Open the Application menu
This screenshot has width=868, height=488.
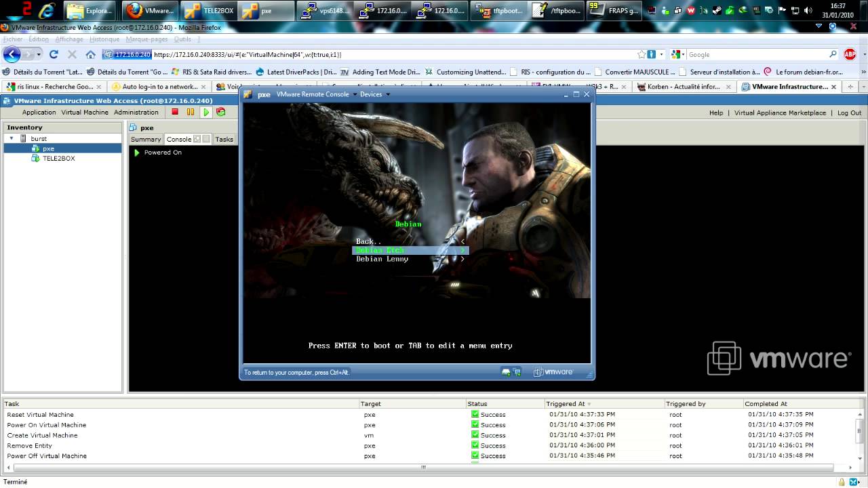point(39,113)
